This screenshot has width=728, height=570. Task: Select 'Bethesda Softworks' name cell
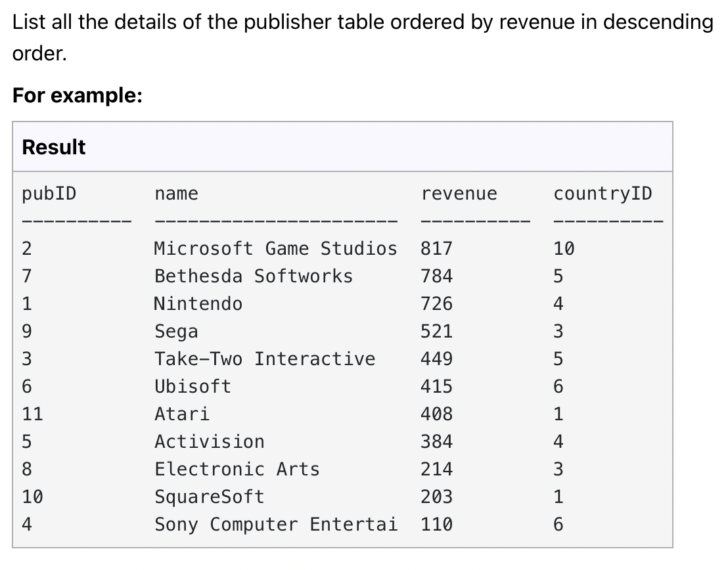pos(254,276)
